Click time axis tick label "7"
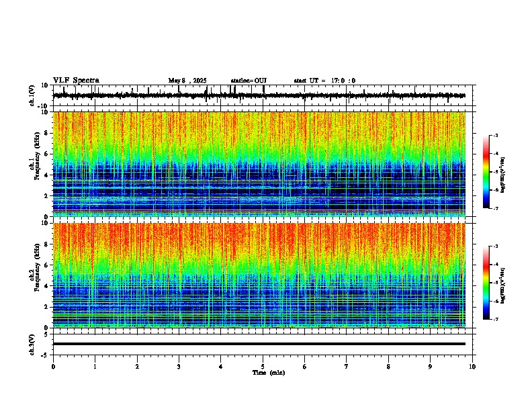Screen dimensions: 532x411 pyautogui.click(x=347, y=367)
